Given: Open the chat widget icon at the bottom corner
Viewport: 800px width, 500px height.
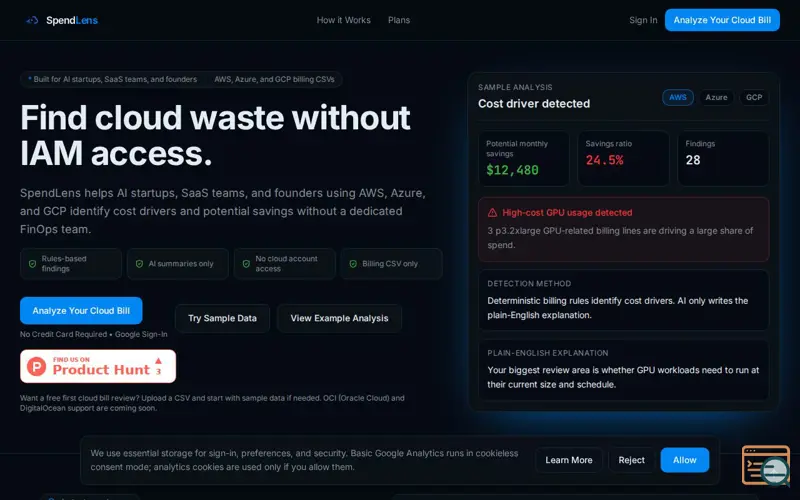Looking at the screenshot, I should coord(766,465).
